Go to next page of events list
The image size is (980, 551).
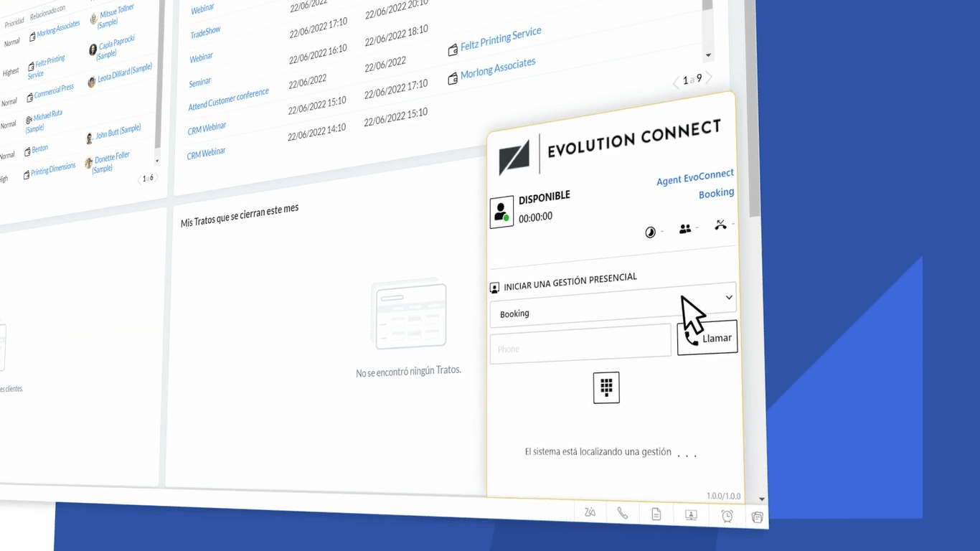click(709, 77)
